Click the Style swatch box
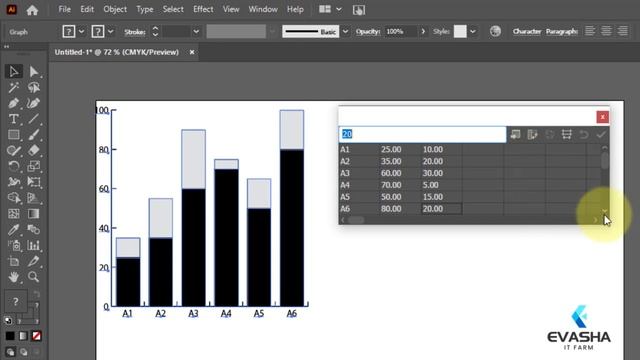The width and height of the screenshot is (640, 360). pos(460,31)
